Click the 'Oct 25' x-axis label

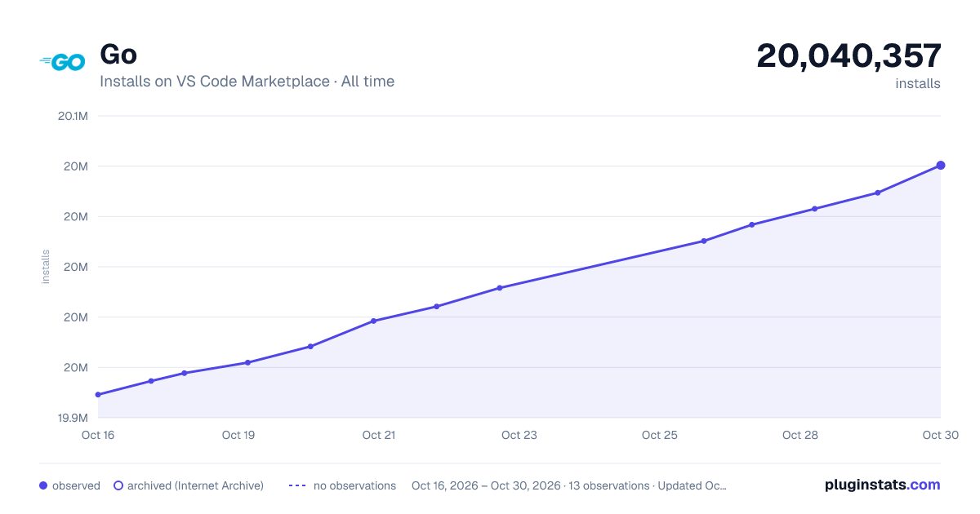(660, 435)
